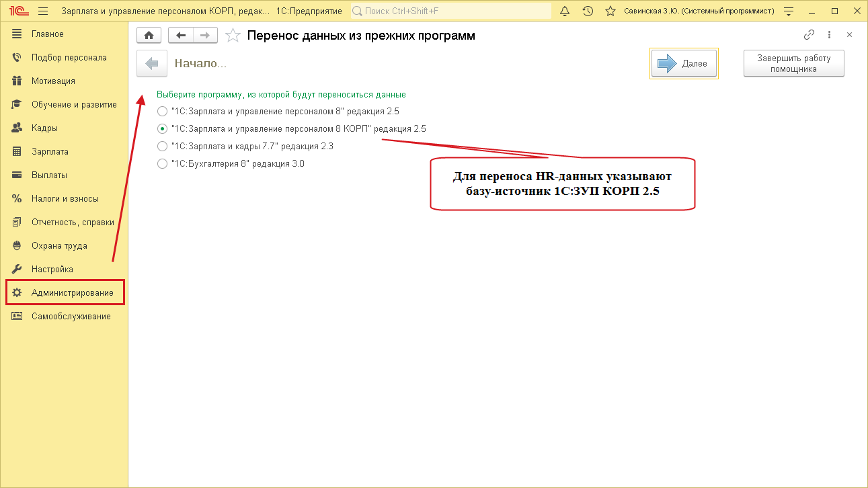The width and height of the screenshot is (868, 488).
Task: Go to home page icon
Action: coord(149,36)
